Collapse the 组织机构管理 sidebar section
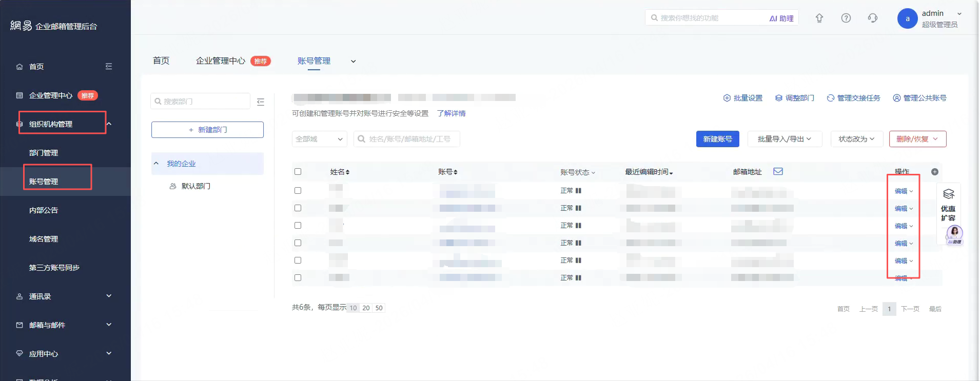Screen dimensions: 980x381 point(109,124)
